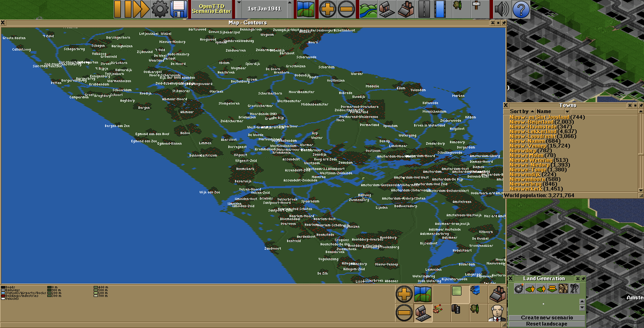Open the sound and music speaker icon
Viewport: 644px width, 328px height.
502,9
